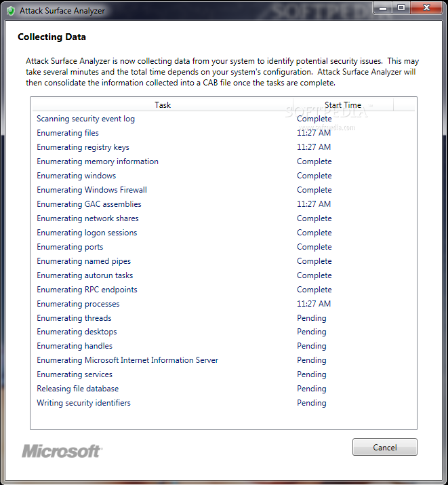
Task: Click the Start Time column header
Action: click(x=343, y=105)
